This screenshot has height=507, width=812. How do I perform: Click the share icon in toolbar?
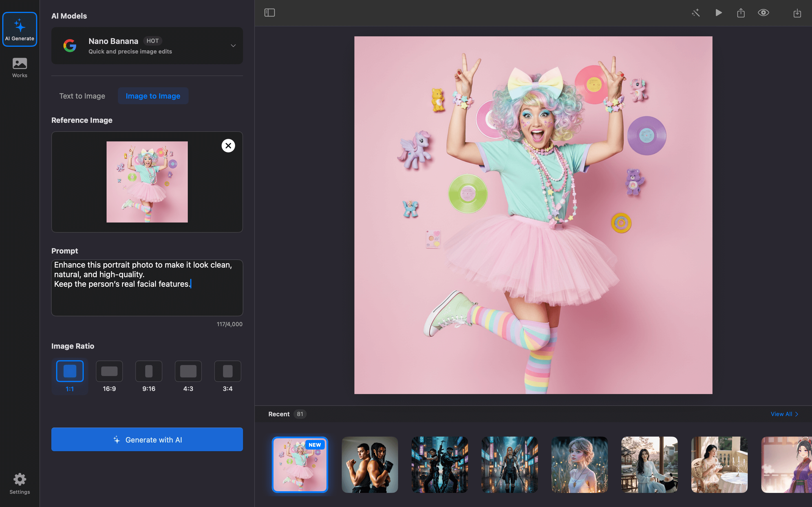(741, 13)
